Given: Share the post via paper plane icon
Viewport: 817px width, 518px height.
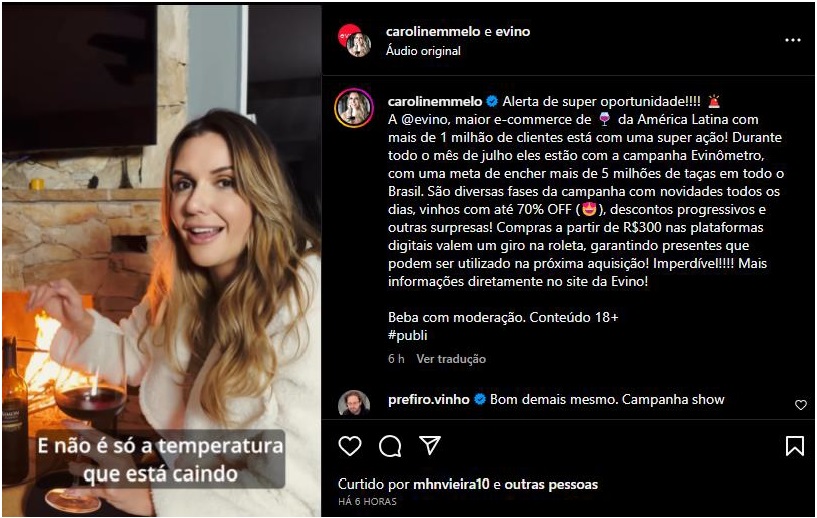Looking at the screenshot, I should [430, 446].
